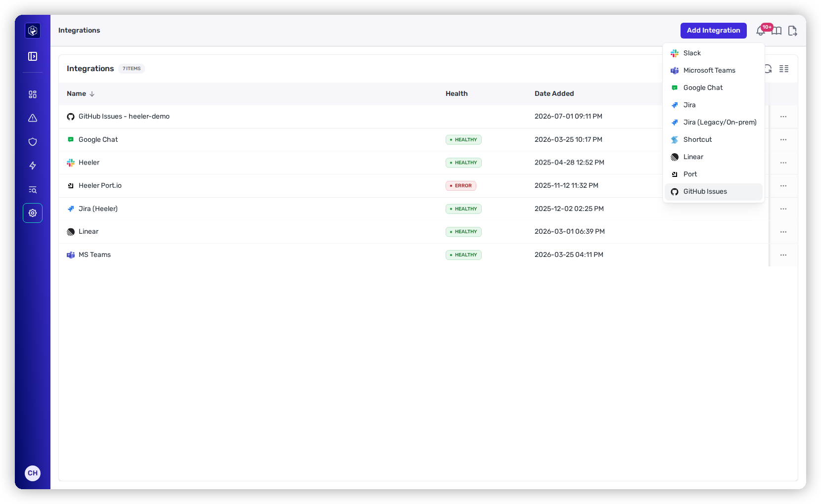Open notifications bell with 10+ badge

tap(761, 31)
